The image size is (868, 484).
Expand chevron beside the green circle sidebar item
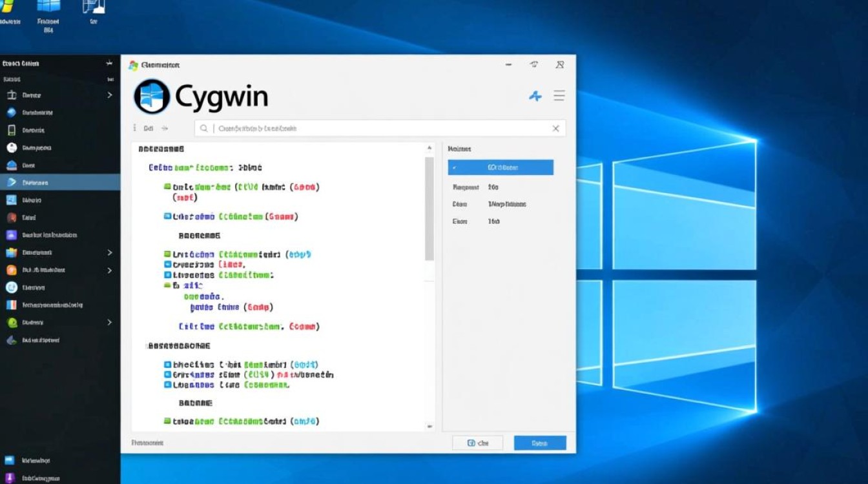click(x=109, y=322)
